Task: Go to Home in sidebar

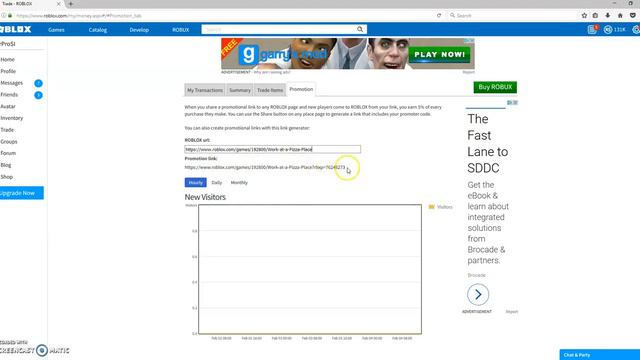Action: point(7,60)
